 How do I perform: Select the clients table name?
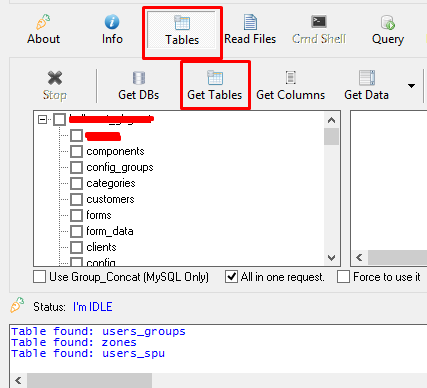click(x=101, y=247)
